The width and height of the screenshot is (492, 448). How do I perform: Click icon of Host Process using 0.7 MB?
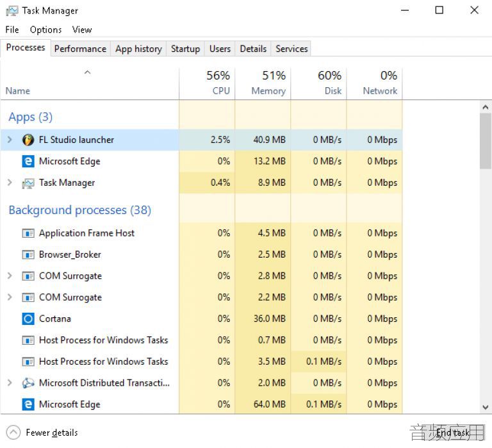28,340
